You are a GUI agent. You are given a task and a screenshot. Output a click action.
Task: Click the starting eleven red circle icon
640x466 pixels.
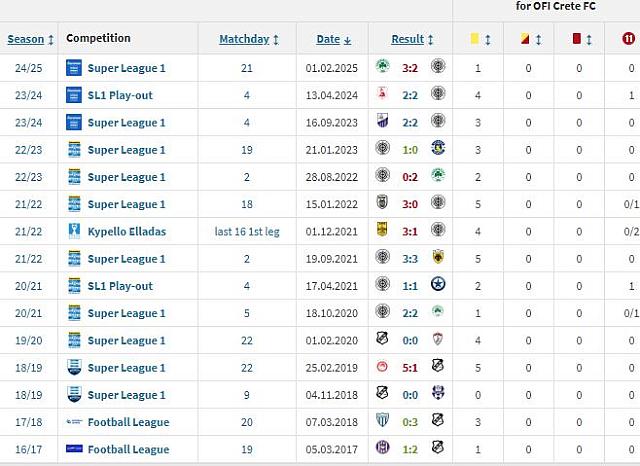click(x=629, y=39)
